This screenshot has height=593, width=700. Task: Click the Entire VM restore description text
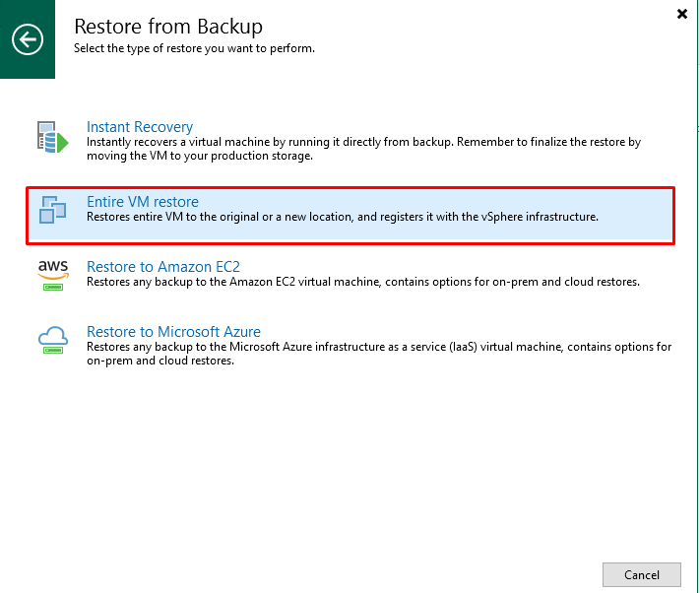(342, 217)
